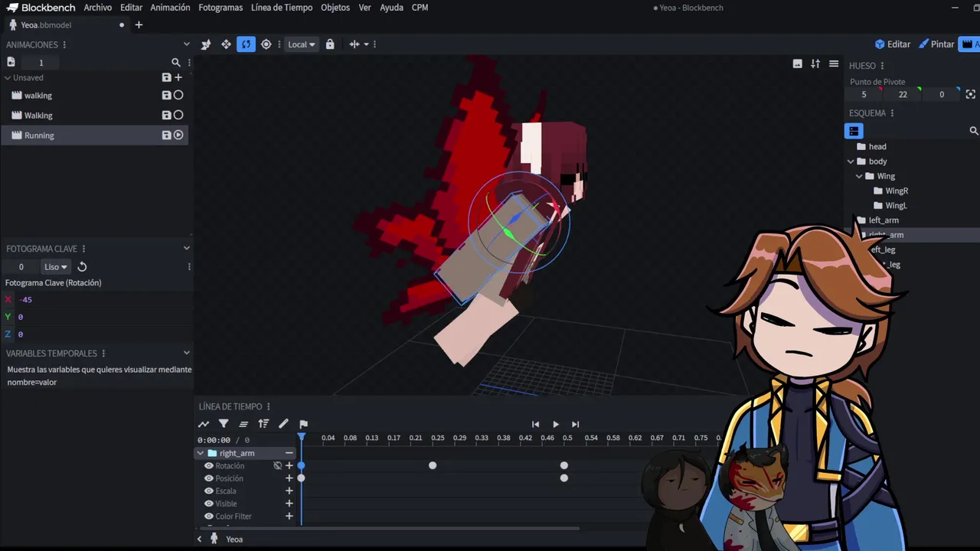Viewport: 980px width, 551px height.
Task: Switch to the Editar mode
Action: pyautogui.click(x=893, y=44)
